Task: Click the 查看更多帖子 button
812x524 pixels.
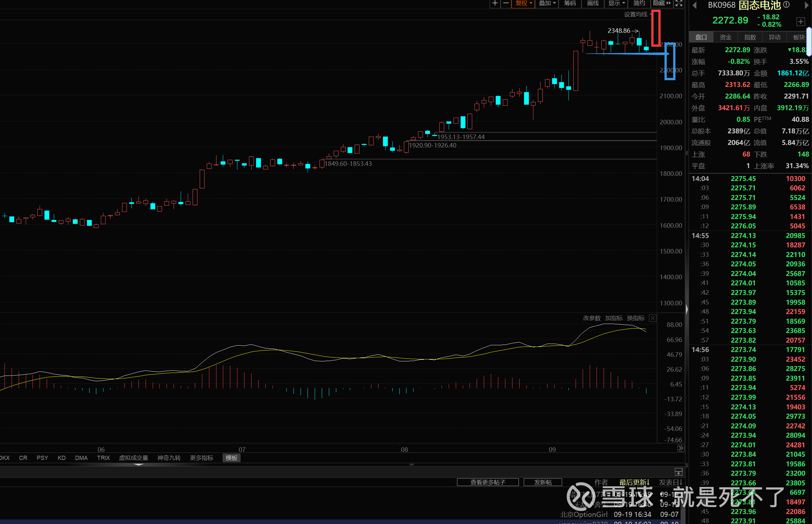Action: [488, 482]
